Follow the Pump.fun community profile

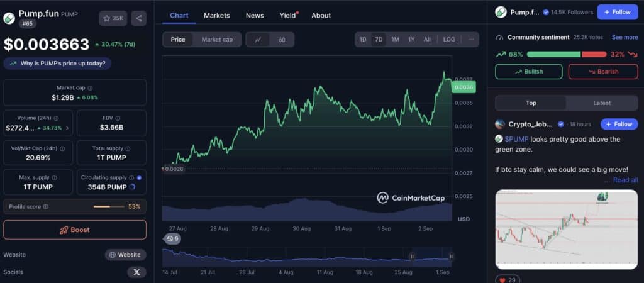[x=617, y=12]
